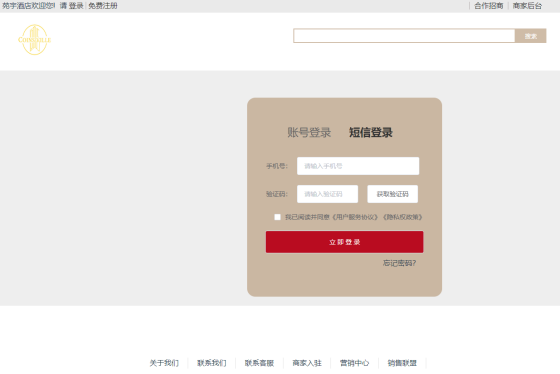560x374 pixels.
Task: Click the red 立即登录 button
Action: [x=344, y=242]
